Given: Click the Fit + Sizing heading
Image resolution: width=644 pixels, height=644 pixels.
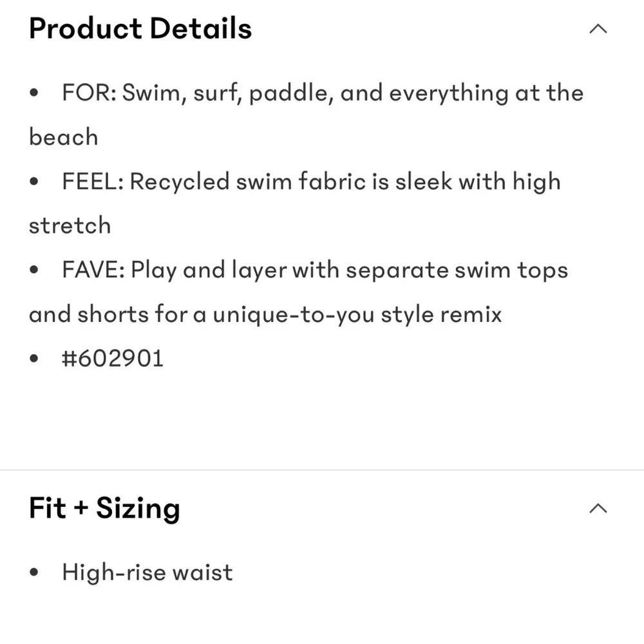Looking at the screenshot, I should 104,509.
